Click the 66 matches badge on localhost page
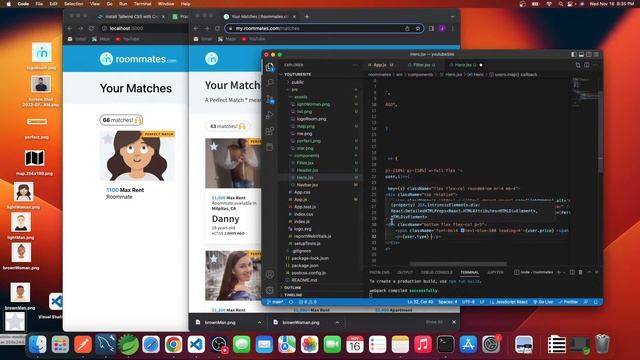 [121, 120]
